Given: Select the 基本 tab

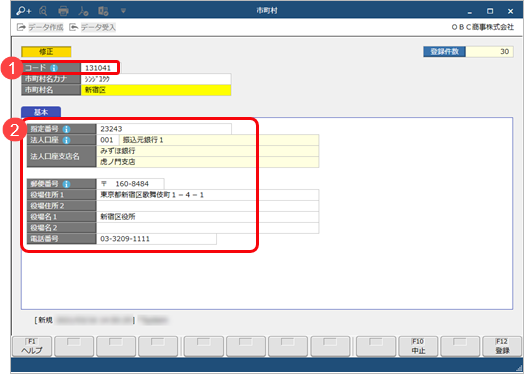Looking at the screenshot, I should point(41,112).
